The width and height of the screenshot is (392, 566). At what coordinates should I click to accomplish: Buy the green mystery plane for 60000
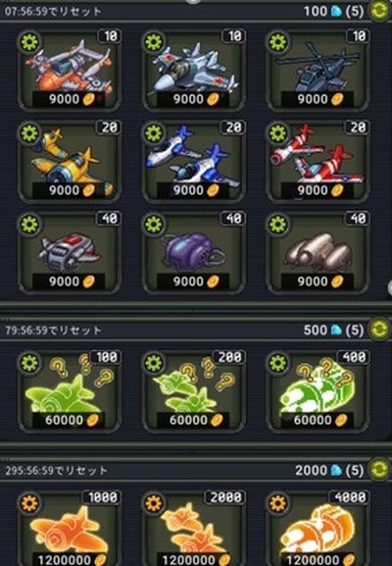(x=69, y=391)
